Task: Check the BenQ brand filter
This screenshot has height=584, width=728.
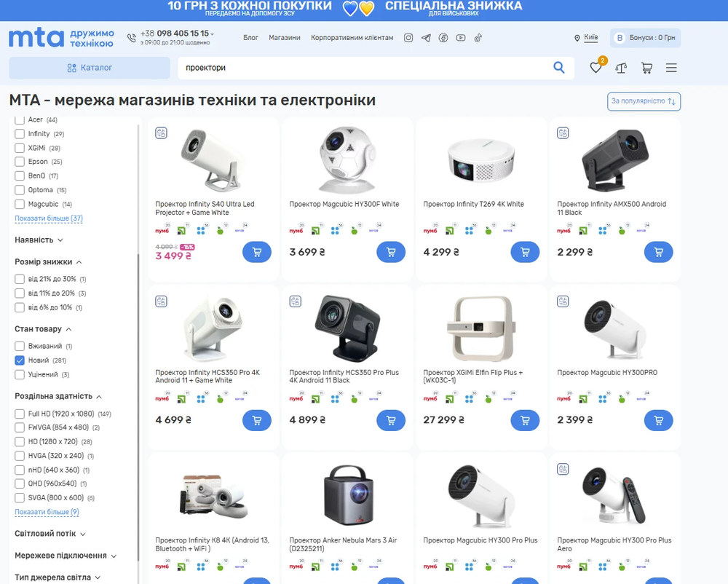Action: 20,176
